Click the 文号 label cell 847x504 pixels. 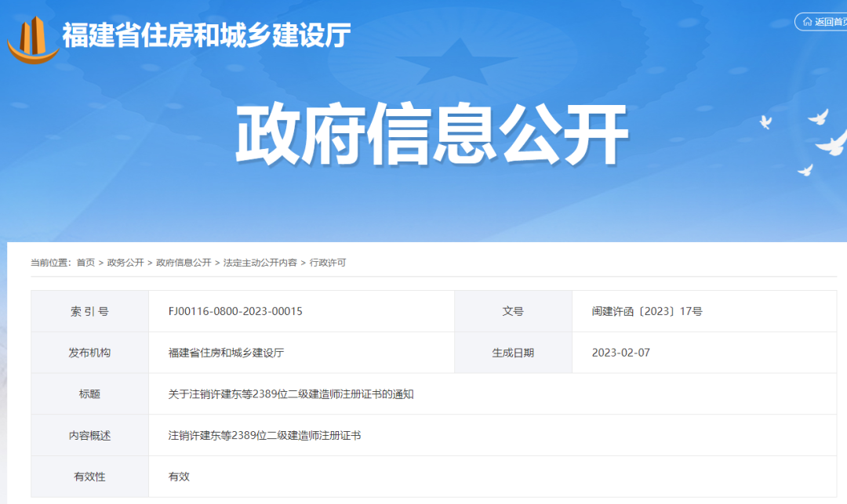[x=513, y=311]
